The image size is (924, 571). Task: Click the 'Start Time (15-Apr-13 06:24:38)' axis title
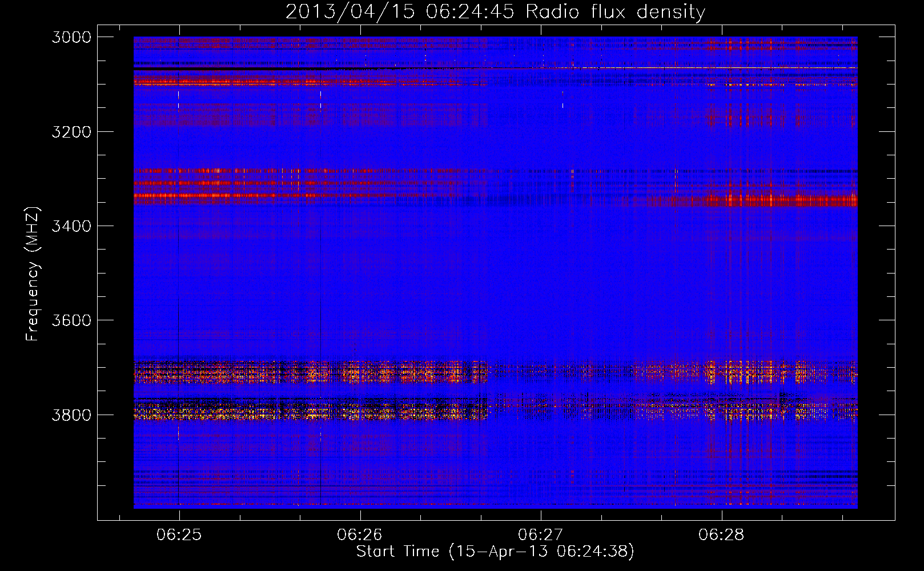click(x=495, y=552)
